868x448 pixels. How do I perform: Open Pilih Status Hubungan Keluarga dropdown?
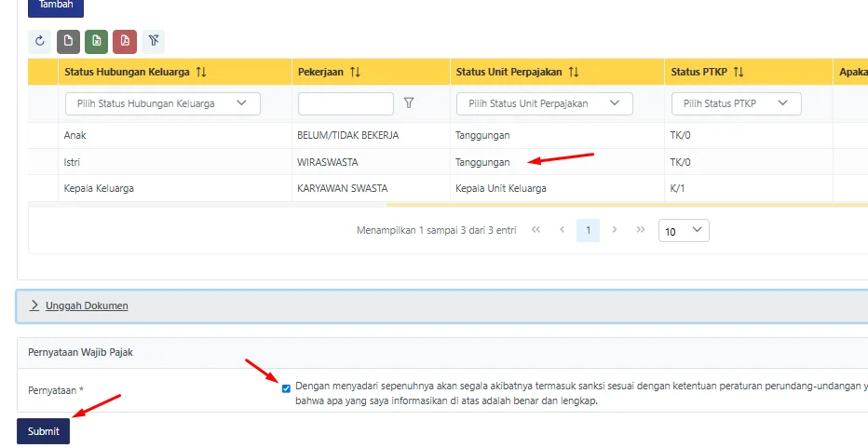(x=162, y=103)
